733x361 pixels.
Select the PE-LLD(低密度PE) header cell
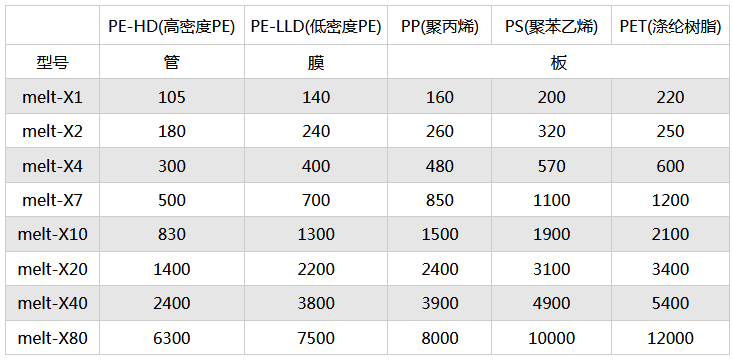316,27
